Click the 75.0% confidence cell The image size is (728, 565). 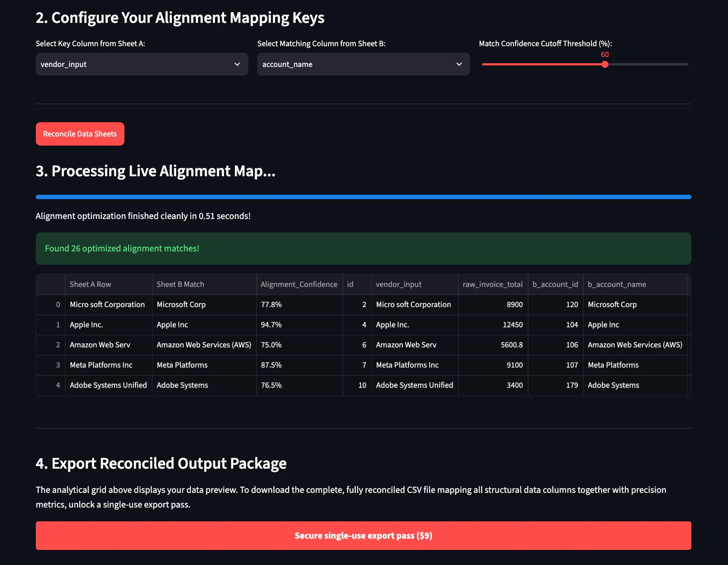(299, 345)
